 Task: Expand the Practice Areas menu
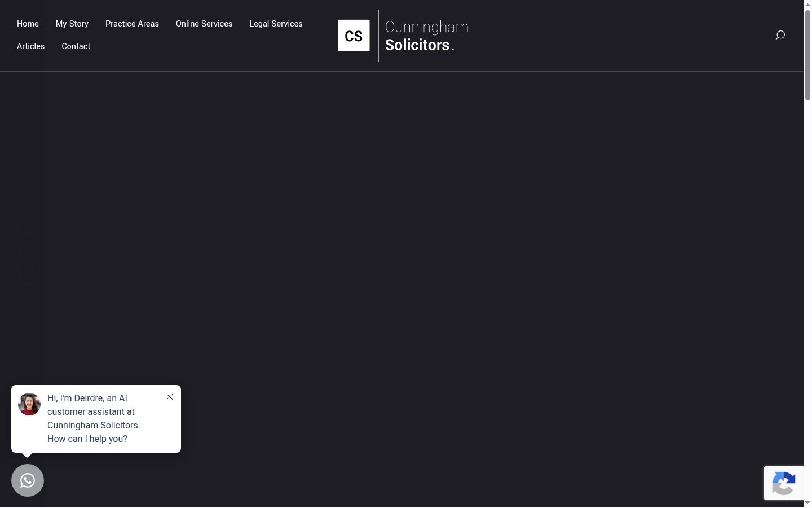coord(132,24)
